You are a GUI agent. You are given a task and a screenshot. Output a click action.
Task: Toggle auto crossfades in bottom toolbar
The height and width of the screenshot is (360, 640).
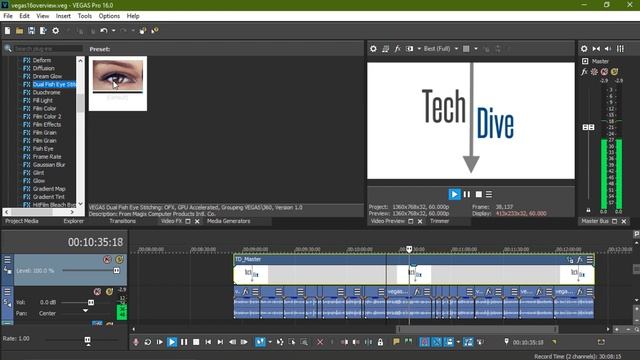click(x=436, y=342)
